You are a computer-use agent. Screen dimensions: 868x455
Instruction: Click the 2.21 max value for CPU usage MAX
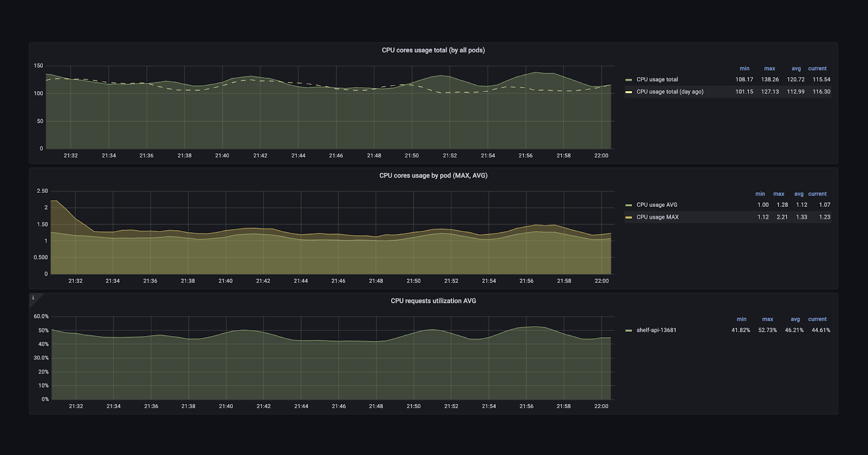(782, 217)
